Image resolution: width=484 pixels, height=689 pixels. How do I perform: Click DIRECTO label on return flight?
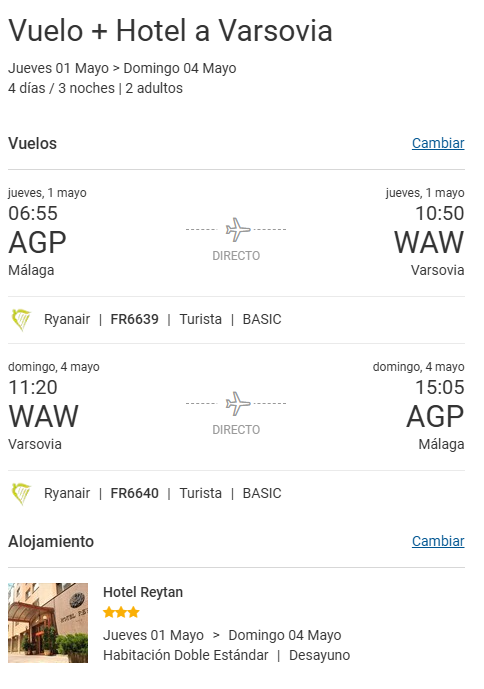[236, 430]
